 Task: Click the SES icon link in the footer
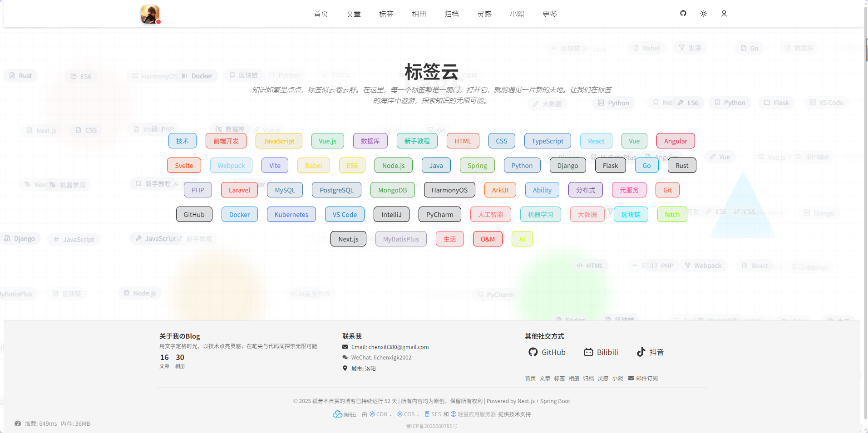(x=431, y=413)
